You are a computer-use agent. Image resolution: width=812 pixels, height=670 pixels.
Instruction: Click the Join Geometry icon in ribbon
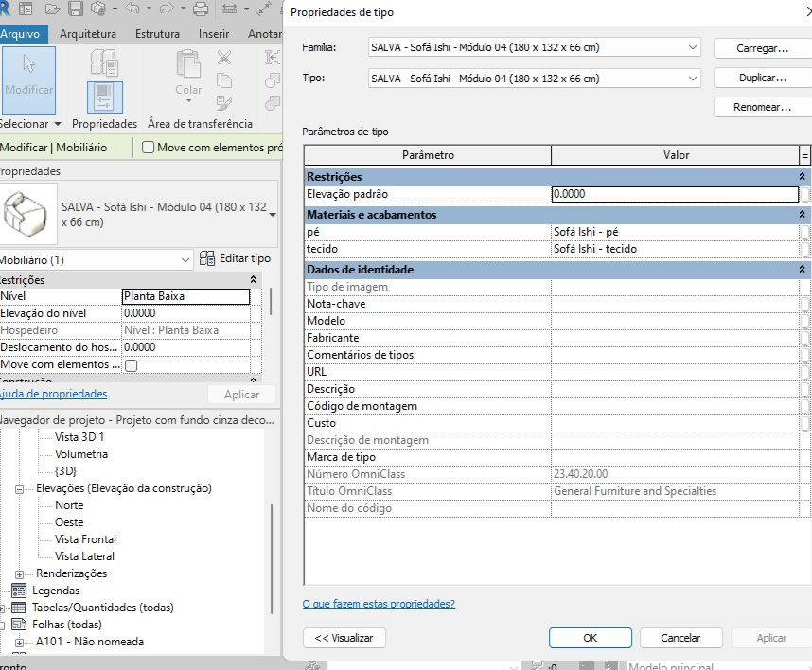click(x=272, y=103)
